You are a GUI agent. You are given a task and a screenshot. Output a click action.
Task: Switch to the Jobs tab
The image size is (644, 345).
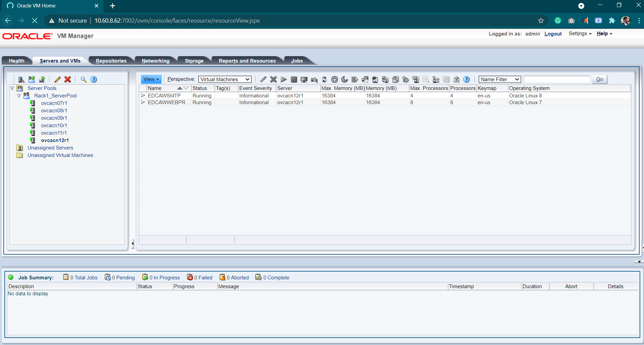click(x=297, y=61)
